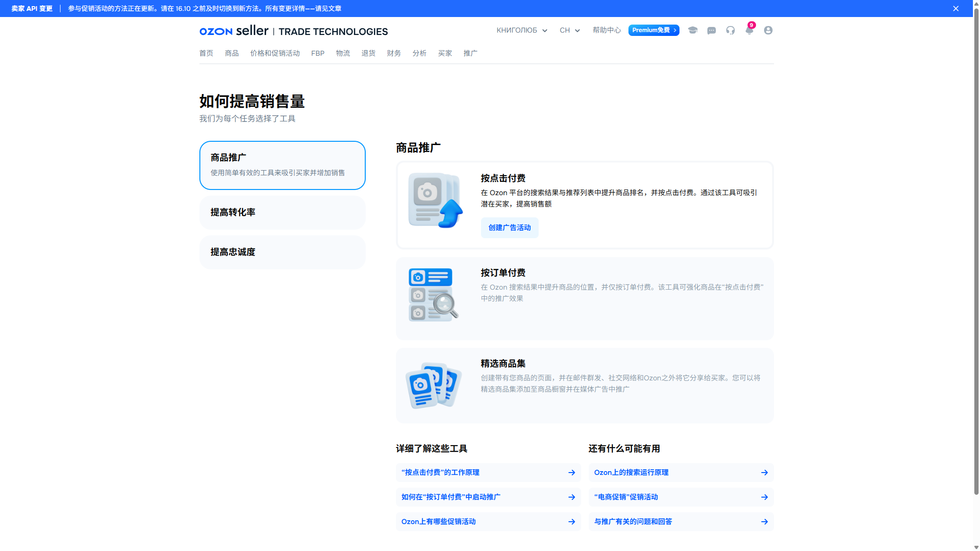
Task: Click the 精选商品集 illustration icon
Action: coord(433,386)
